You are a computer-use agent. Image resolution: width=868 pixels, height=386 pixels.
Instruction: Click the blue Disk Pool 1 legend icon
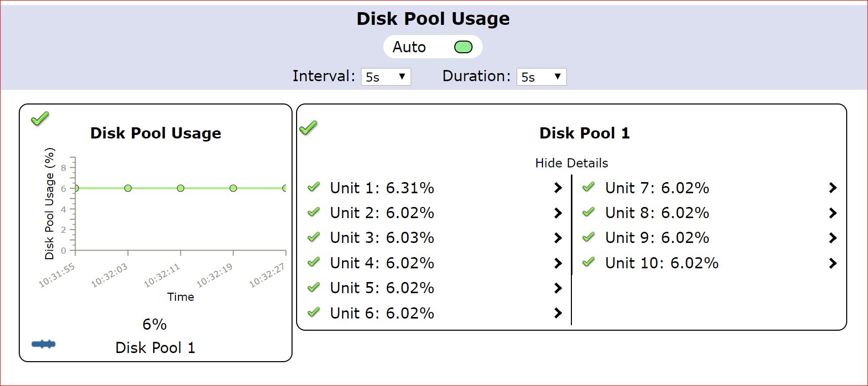[44, 344]
